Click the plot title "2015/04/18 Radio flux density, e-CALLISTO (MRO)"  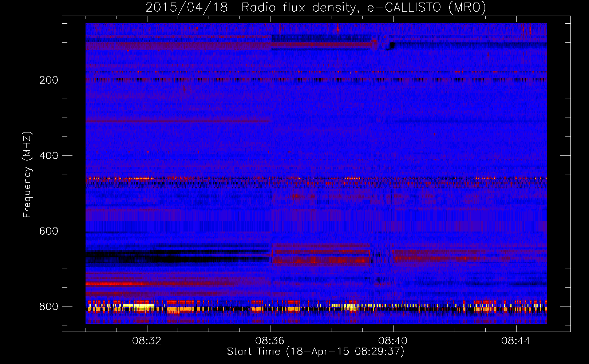pyautogui.click(x=316, y=7)
